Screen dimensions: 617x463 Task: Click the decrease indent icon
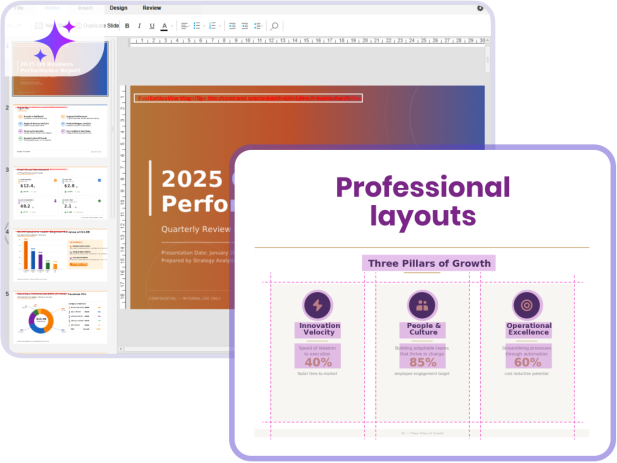[x=232, y=26]
